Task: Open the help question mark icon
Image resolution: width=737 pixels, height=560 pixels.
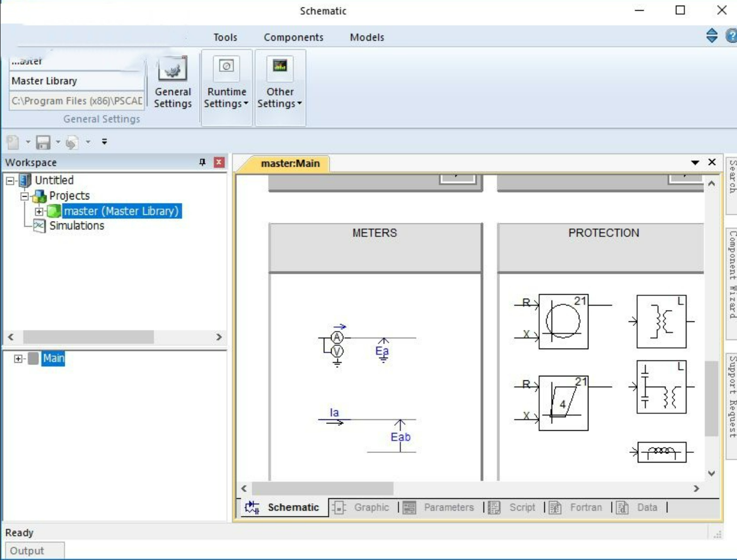Action: [x=731, y=36]
